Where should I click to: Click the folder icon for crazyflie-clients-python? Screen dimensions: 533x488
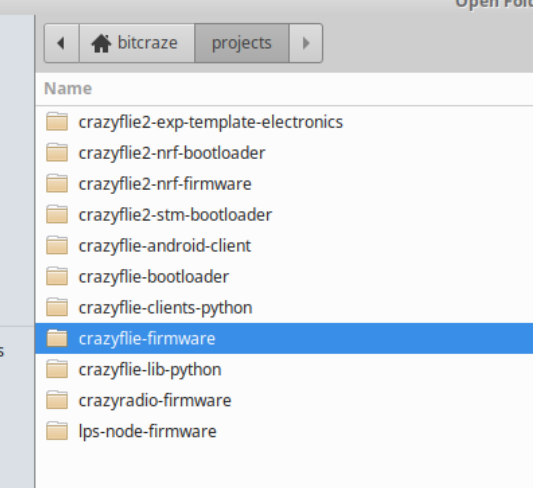57,307
